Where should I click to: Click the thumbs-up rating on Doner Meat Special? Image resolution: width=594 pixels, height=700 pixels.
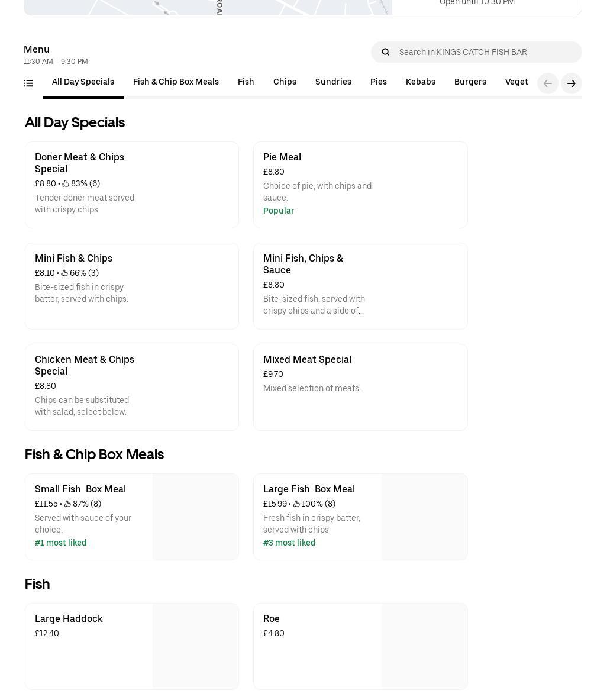click(x=66, y=183)
